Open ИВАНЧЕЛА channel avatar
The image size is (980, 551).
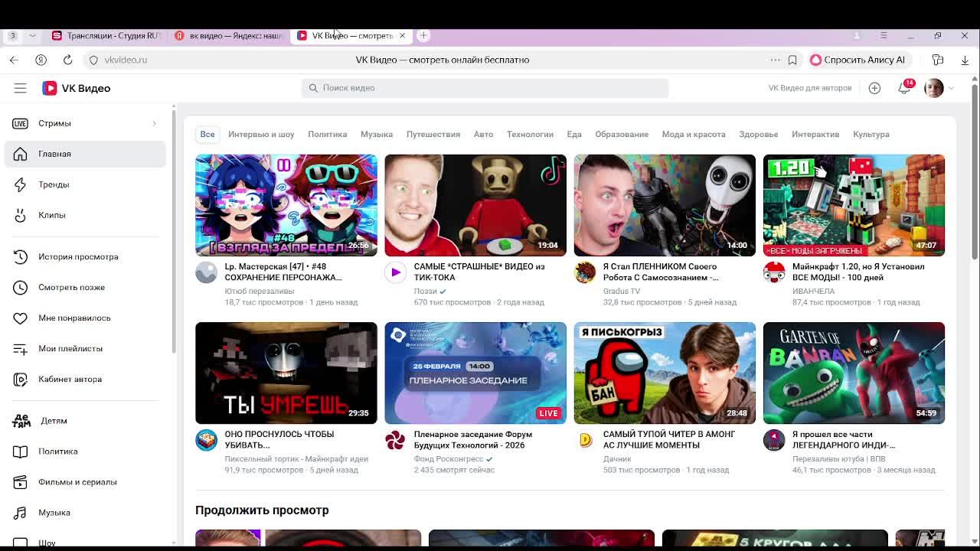point(774,272)
